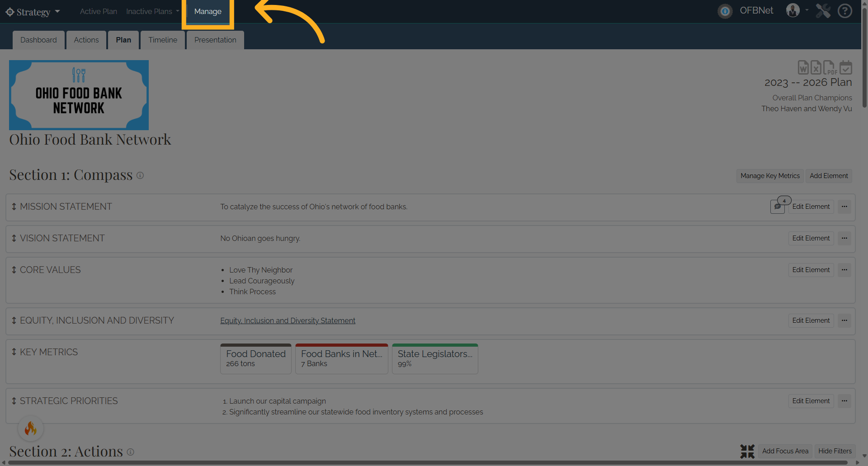Open the Manage menu
This screenshot has width=868, height=466.
pyautogui.click(x=208, y=11)
